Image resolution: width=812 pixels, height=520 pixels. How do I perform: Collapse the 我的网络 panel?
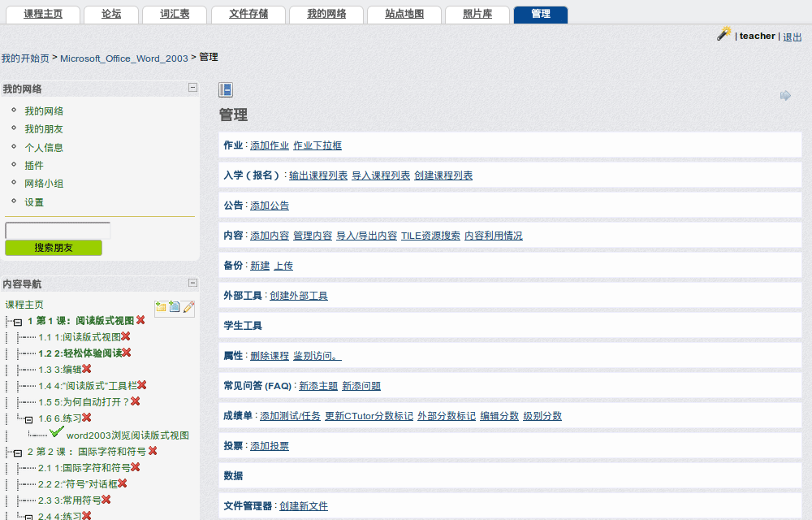tap(192, 88)
